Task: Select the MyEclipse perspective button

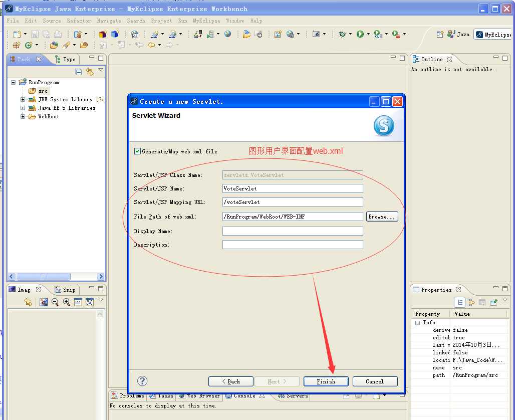Action: [493, 35]
